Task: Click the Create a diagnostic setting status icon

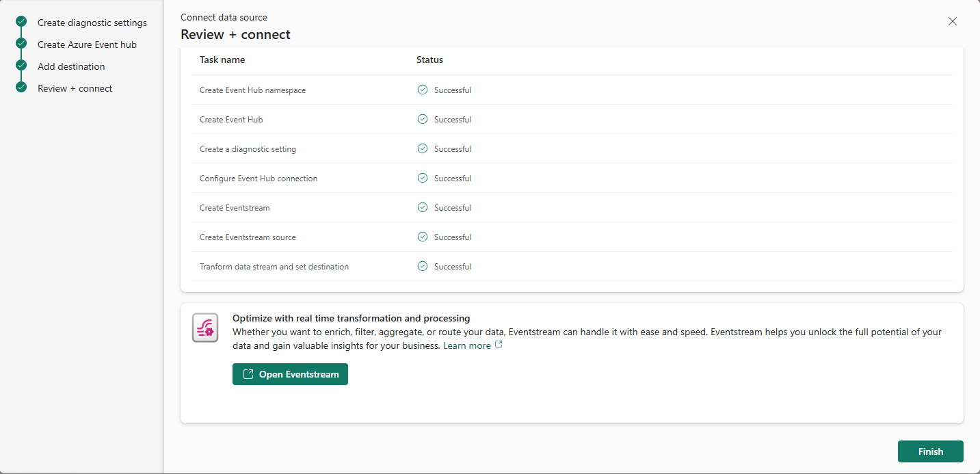Action: (x=423, y=148)
